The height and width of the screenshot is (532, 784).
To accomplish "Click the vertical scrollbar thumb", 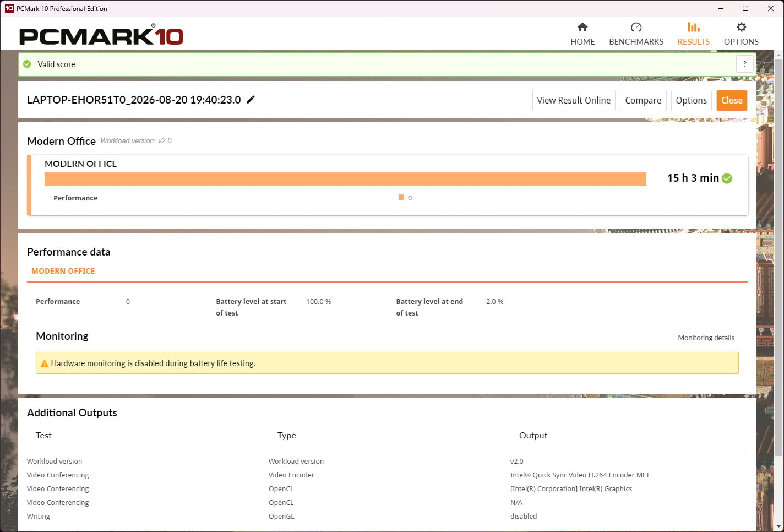I will coord(779,257).
